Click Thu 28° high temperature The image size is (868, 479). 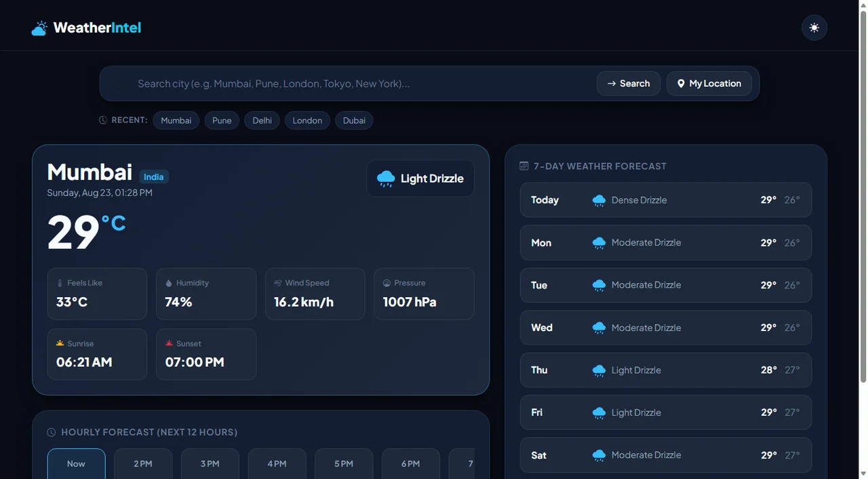point(768,370)
